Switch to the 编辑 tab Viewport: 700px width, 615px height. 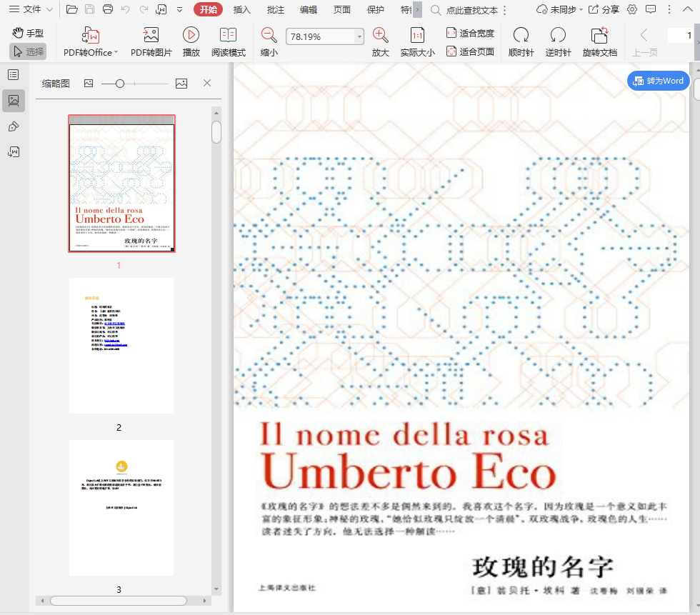309,9
